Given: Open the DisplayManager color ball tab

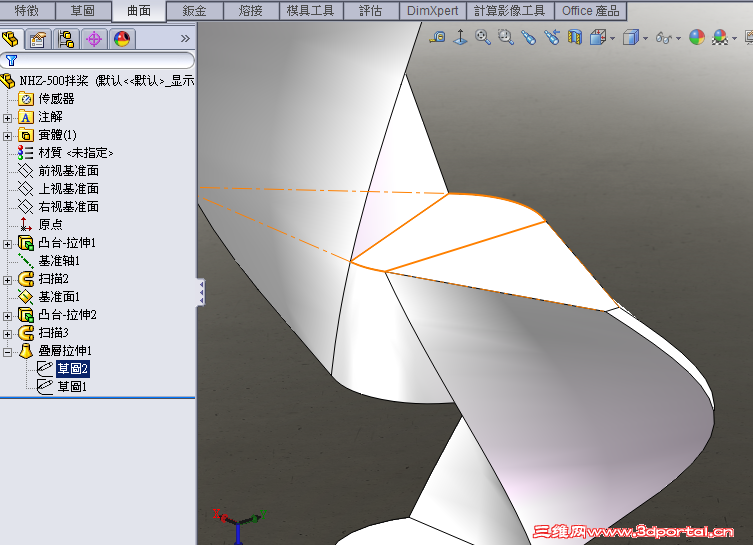Looking at the screenshot, I should [122, 39].
